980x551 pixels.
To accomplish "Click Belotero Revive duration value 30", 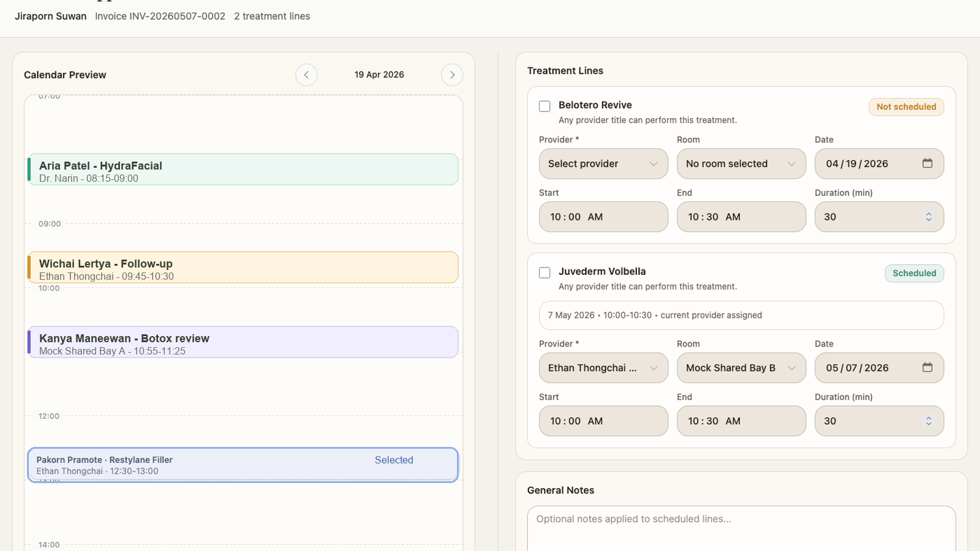I will 830,217.
